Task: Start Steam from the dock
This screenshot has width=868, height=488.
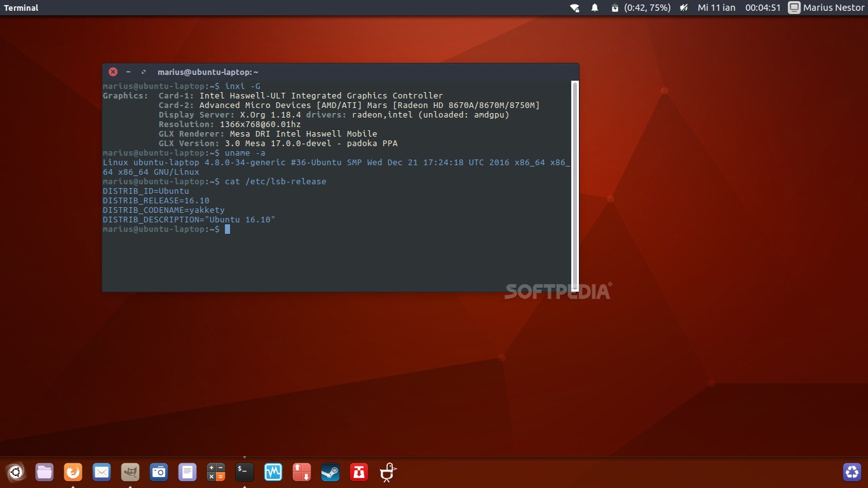Action: click(330, 472)
